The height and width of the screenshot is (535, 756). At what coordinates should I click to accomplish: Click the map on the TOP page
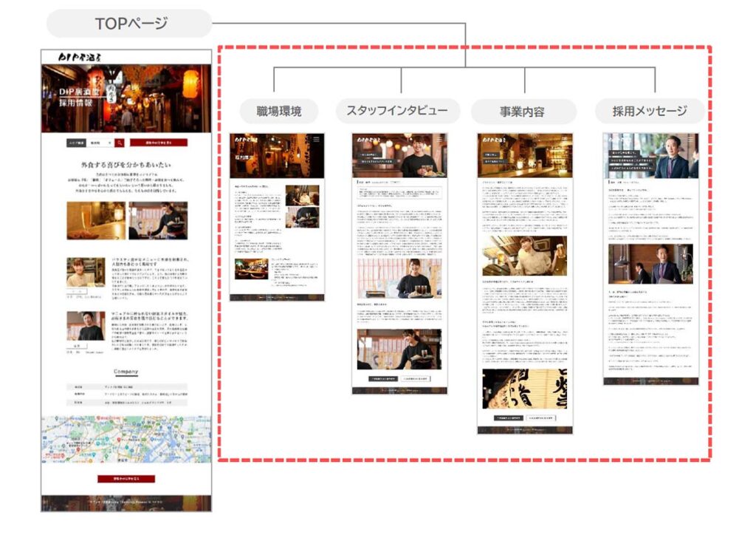126,442
